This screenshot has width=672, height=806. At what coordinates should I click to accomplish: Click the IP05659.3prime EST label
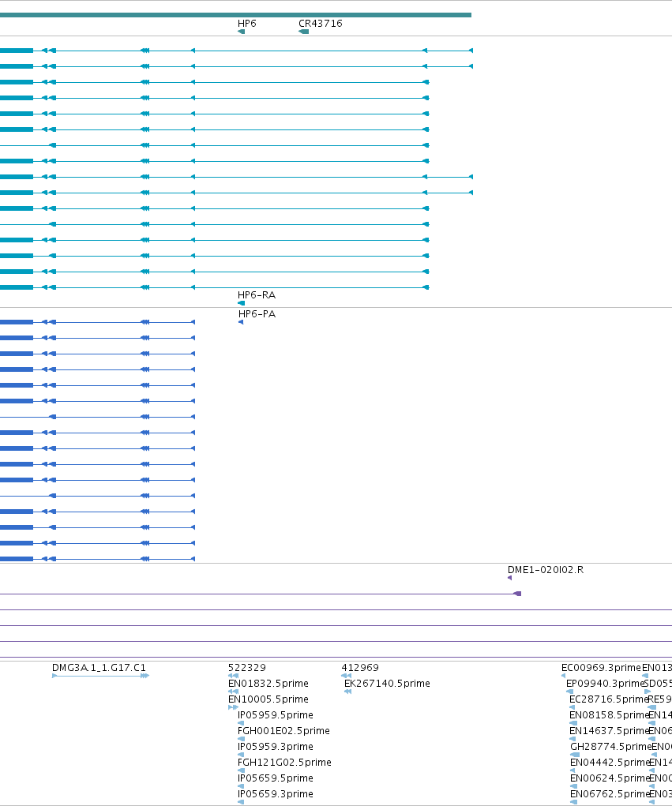[x=276, y=793]
